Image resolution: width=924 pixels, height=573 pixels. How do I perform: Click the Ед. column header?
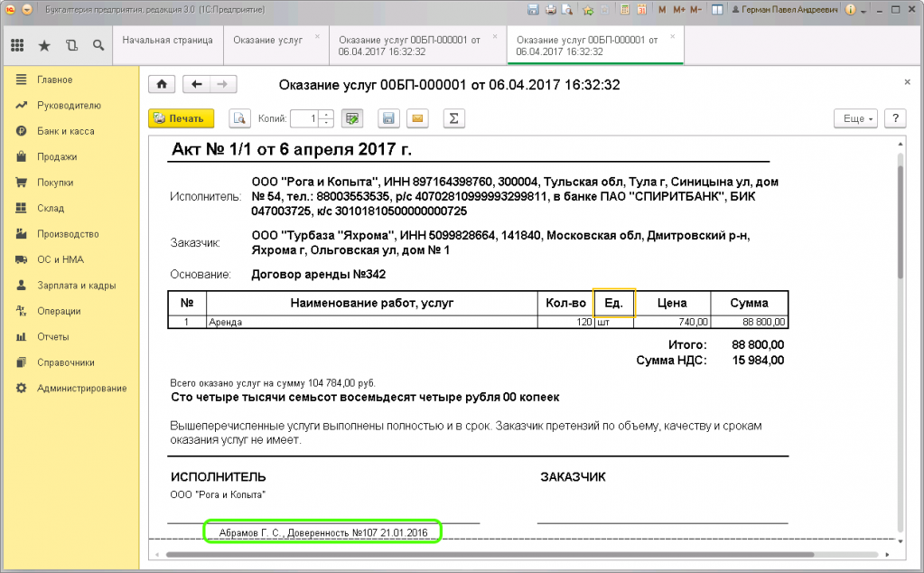[x=613, y=303]
